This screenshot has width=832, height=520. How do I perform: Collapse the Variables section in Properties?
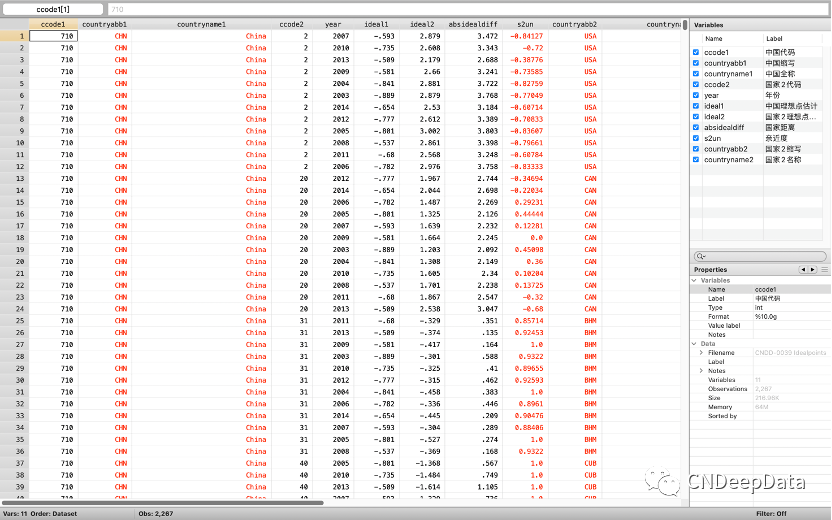point(694,280)
